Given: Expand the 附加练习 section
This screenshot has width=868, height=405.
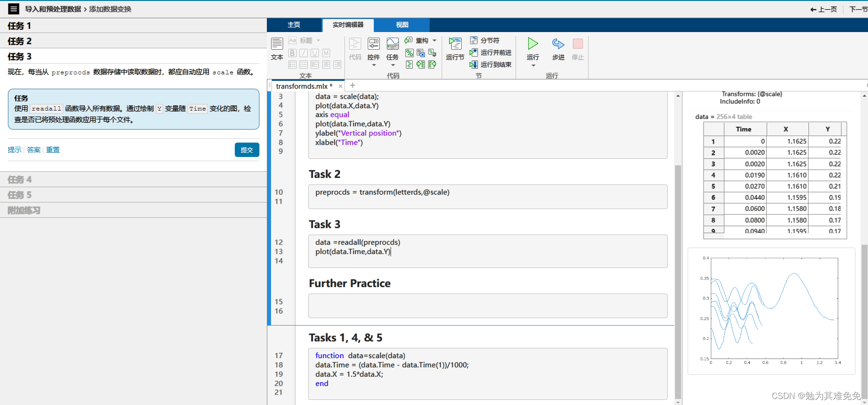Looking at the screenshot, I should (x=133, y=210).
